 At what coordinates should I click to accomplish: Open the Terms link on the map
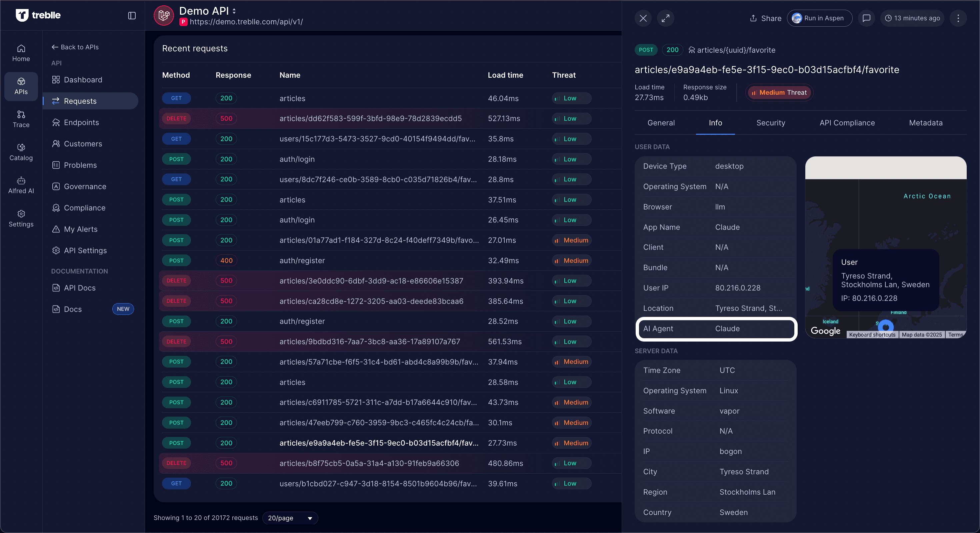click(x=955, y=334)
